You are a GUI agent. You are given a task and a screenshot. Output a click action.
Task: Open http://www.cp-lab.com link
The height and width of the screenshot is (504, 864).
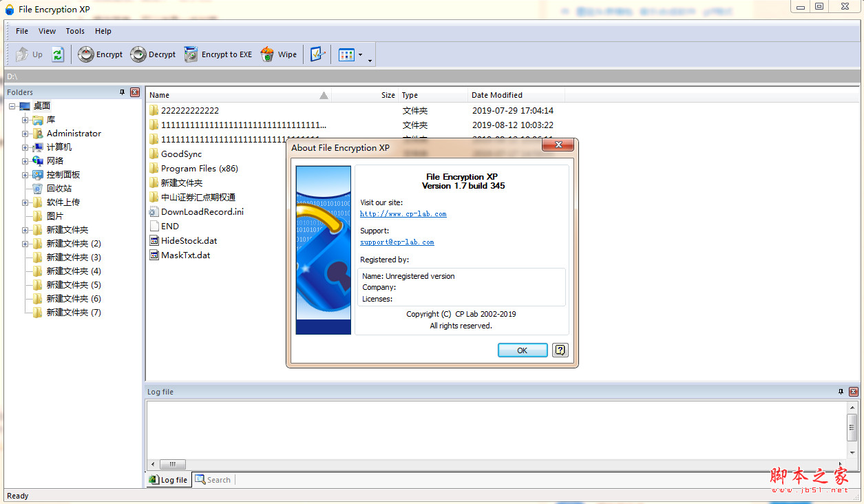point(403,214)
